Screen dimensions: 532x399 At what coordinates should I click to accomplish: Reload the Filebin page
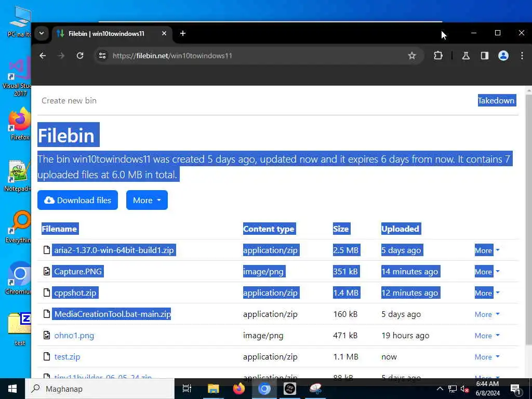[79, 56]
